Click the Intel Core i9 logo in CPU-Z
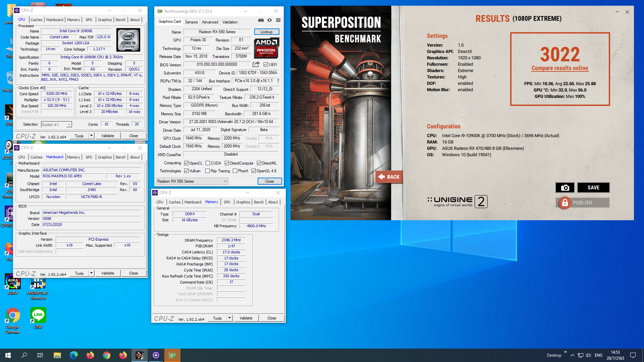This screenshot has width=644, height=362. [128, 40]
